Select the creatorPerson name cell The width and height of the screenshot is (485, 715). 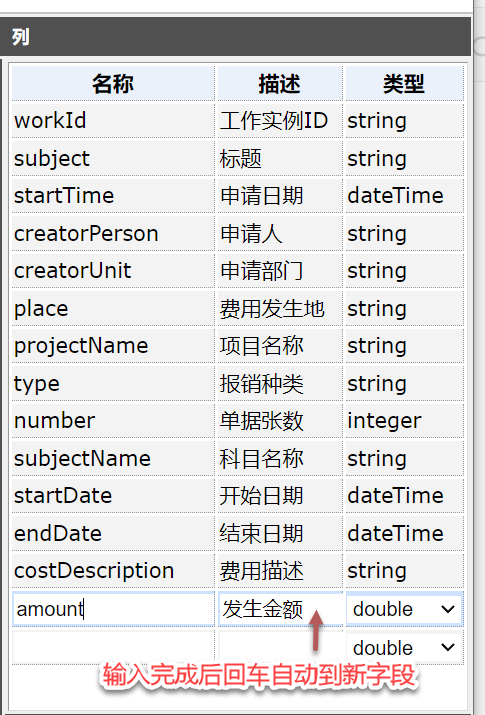point(113,233)
